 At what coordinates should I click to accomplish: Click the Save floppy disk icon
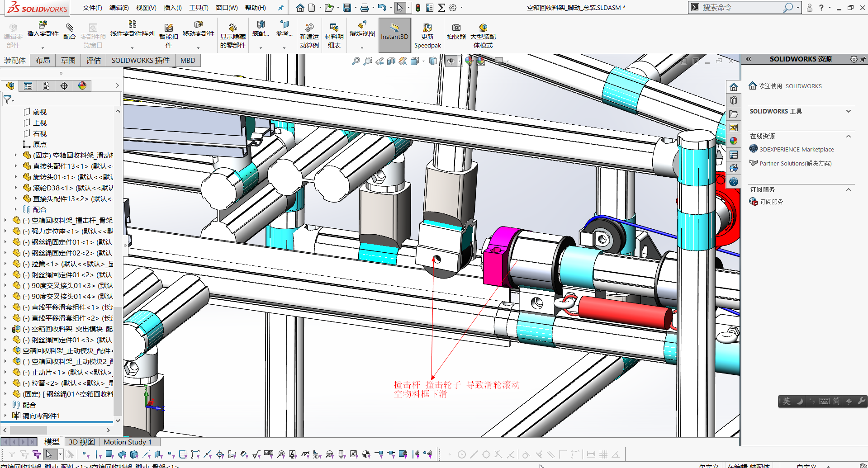click(347, 8)
